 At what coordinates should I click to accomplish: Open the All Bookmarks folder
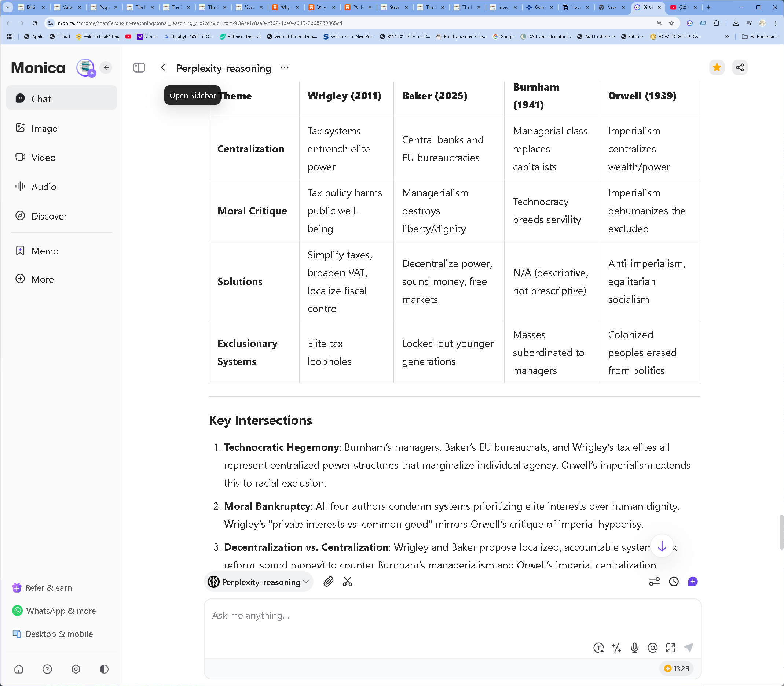[x=760, y=37]
